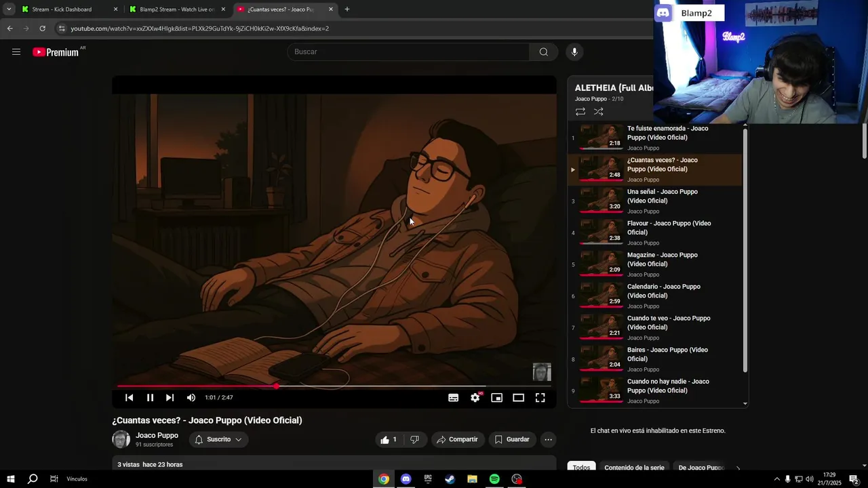This screenshot has height=488, width=868.
Task: Skip to previous video in player
Action: click(x=129, y=398)
